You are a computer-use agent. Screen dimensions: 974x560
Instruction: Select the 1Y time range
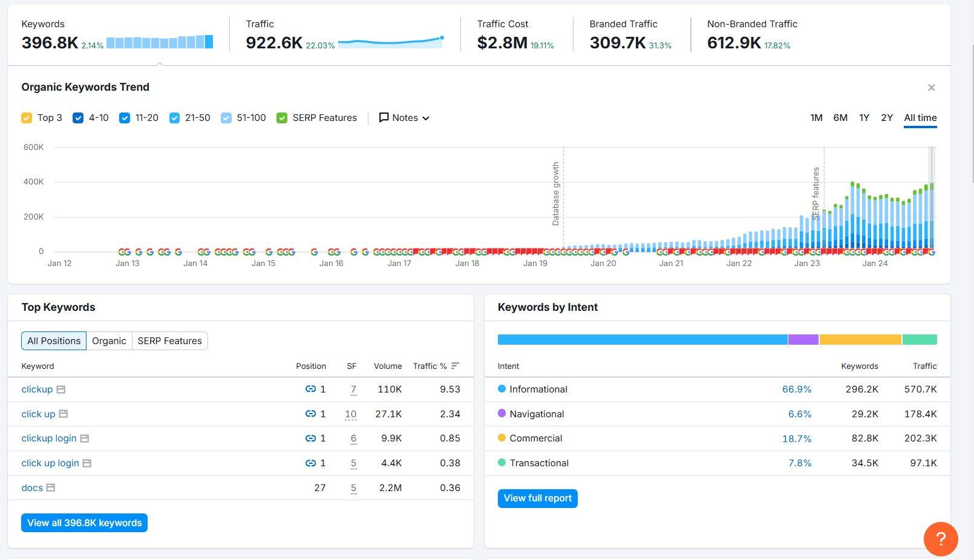pos(864,118)
